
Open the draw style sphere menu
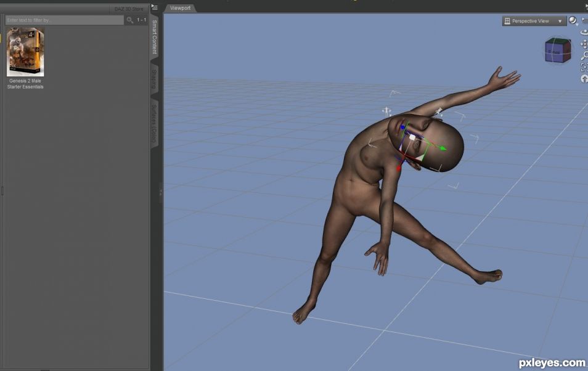pos(573,21)
